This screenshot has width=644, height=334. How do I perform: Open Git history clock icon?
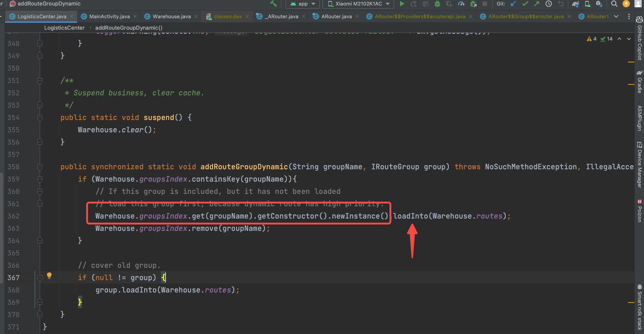click(x=549, y=4)
